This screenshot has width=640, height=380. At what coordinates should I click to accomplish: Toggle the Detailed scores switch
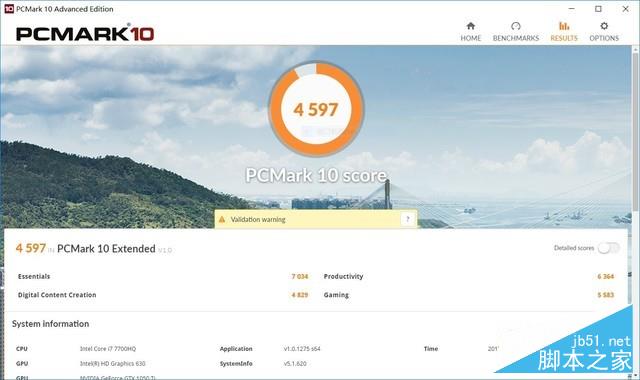[609, 248]
